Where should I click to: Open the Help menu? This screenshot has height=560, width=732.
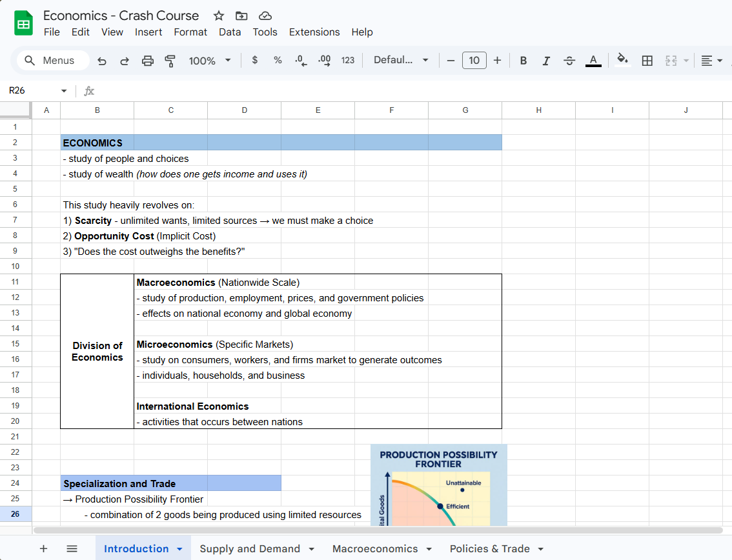pyautogui.click(x=361, y=32)
